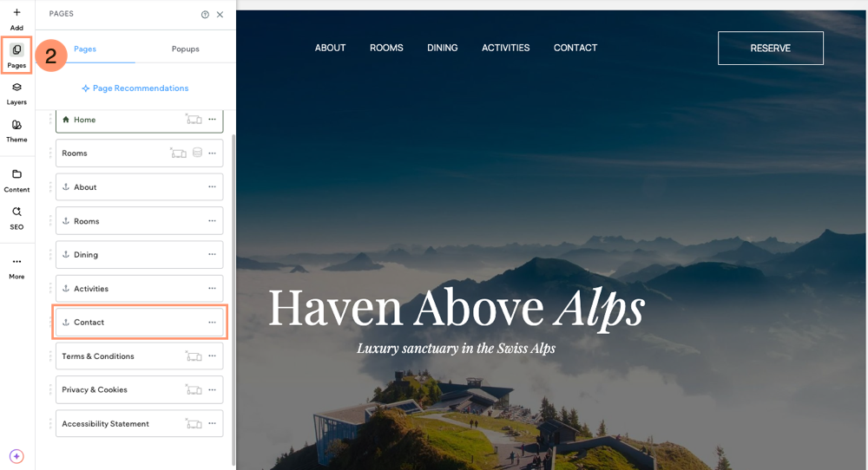Switch to the Popups tab
This screenshot has height=470, width=868.
(x=185, y=49)
